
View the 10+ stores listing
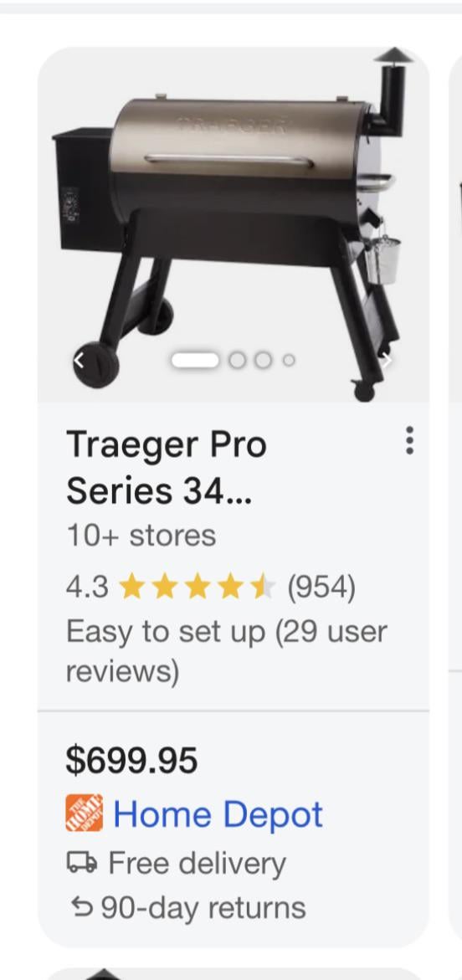coord(141,536)
